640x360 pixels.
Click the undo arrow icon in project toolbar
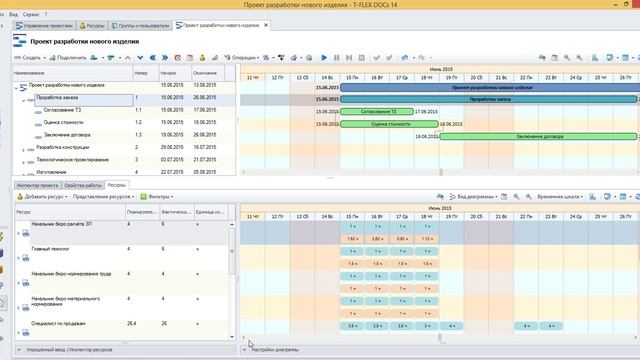[404, 58]
